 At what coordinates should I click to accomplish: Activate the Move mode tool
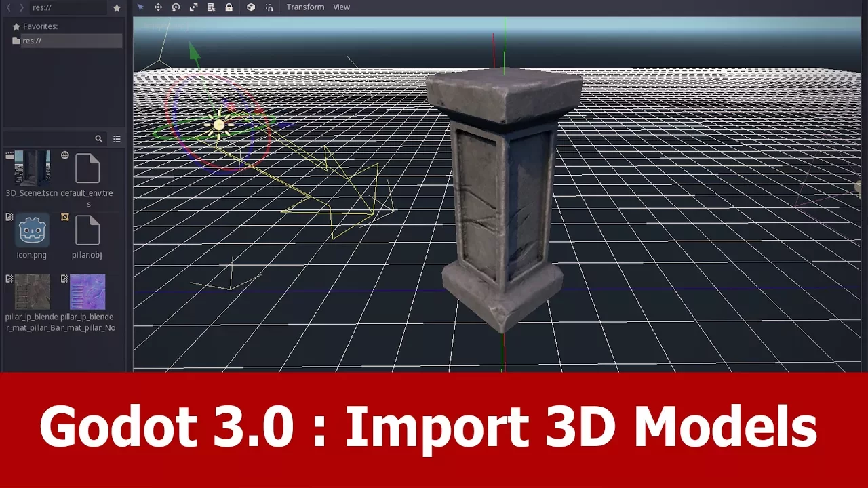(x=158, y=7)
